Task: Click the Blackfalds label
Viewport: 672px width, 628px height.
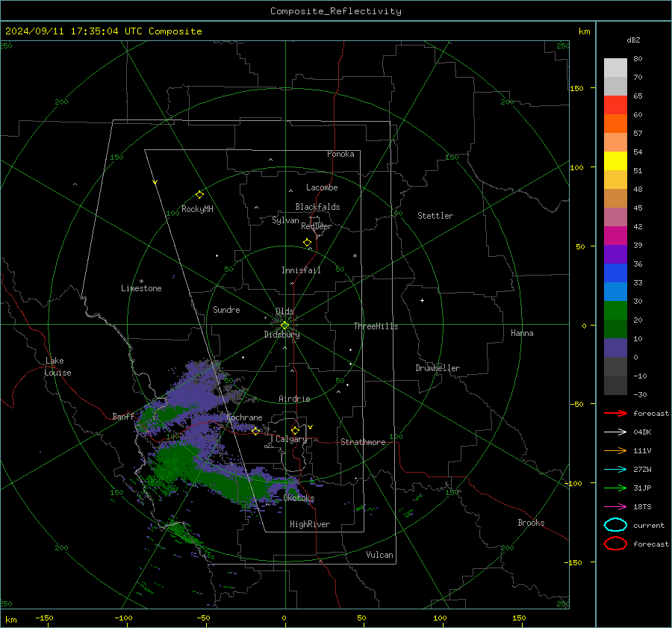Action: pos(317,207)
